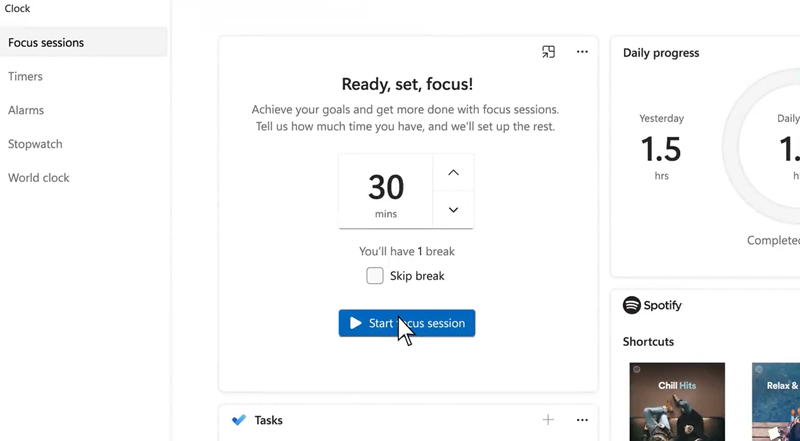Open the Relax playlist thumbnail
The width and height of the screenshot is (800, 441).
[x=776, y=402]
